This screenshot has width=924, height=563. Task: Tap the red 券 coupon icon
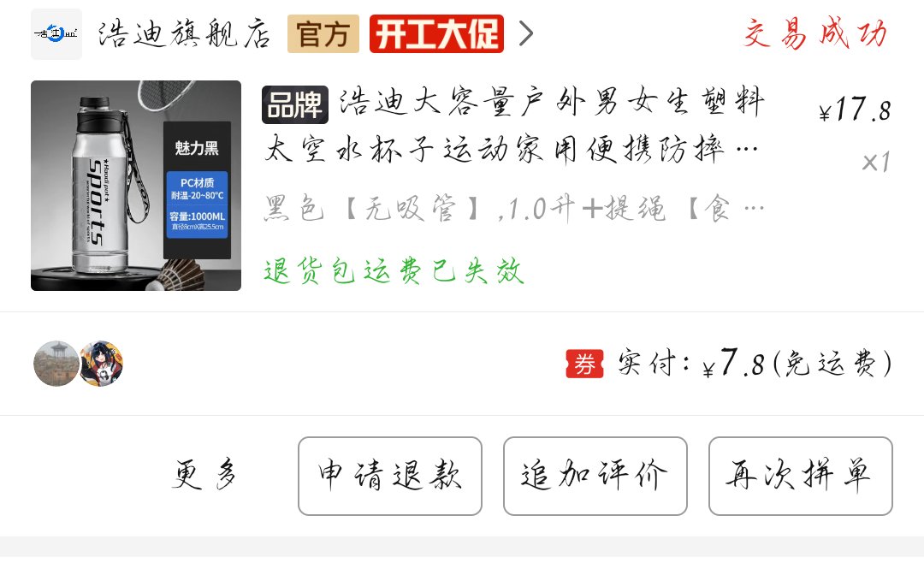(584, 364)
